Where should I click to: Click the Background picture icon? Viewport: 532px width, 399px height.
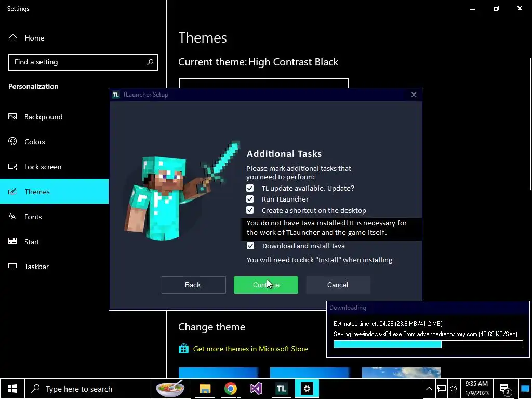tap(12, 117)
